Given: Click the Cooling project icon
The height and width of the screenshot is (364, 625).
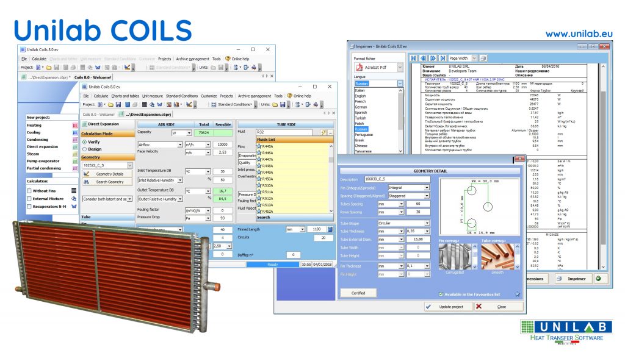Looking at the screenshot, I should (x=74, y=132).
